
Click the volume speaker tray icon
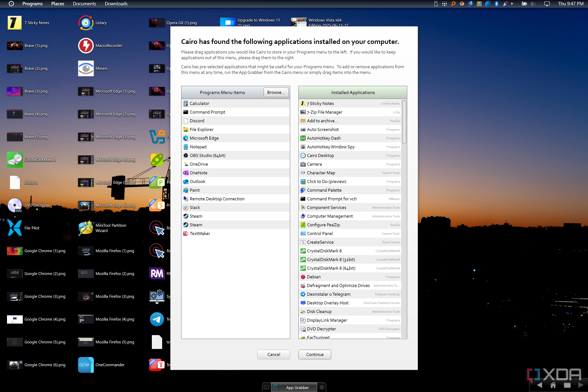click(x=533, y=4)
